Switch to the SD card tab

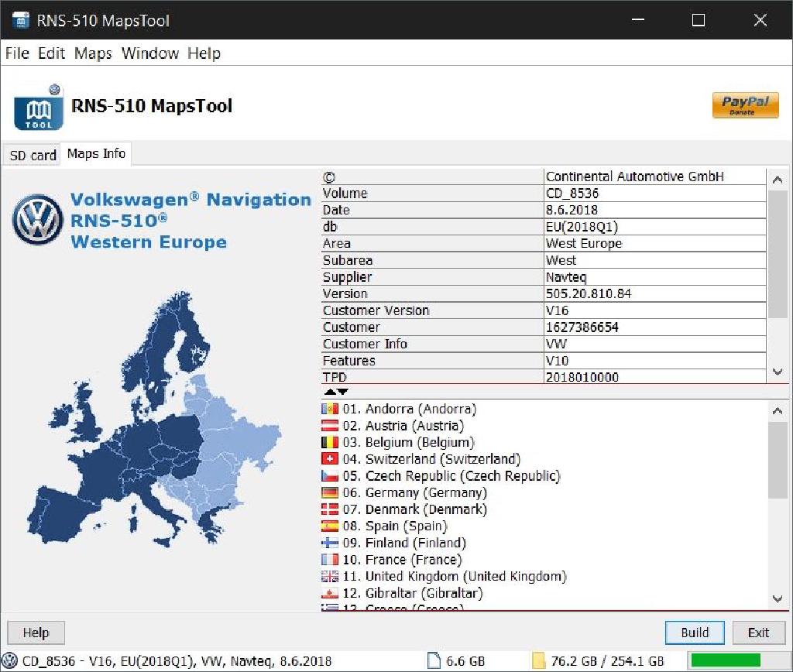tap(33, 155)
